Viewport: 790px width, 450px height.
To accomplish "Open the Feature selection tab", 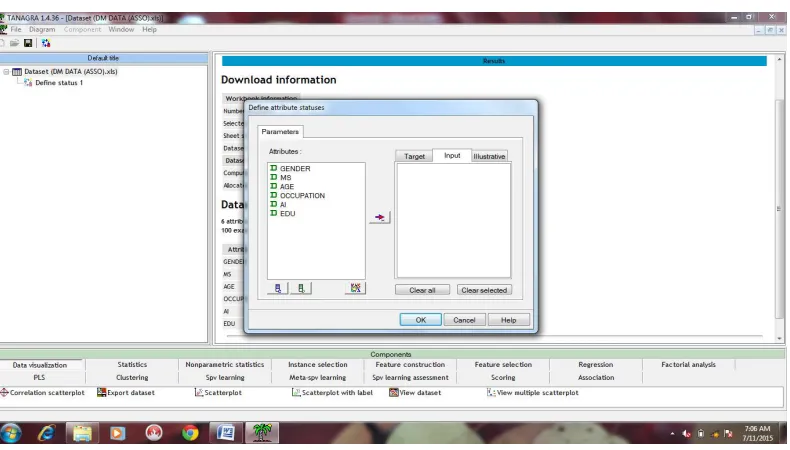I will click(503, 364).
